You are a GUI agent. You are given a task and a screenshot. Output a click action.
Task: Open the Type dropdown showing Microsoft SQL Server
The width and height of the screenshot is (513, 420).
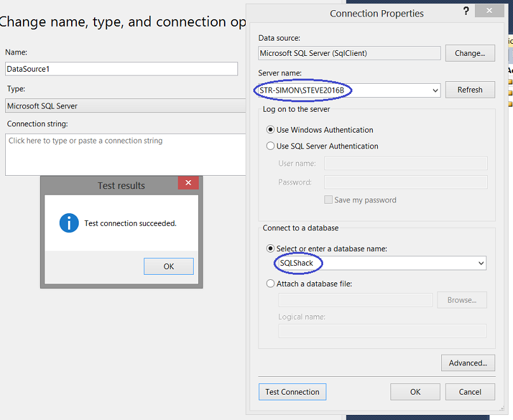pyautogui.click(x=126, y=106)
